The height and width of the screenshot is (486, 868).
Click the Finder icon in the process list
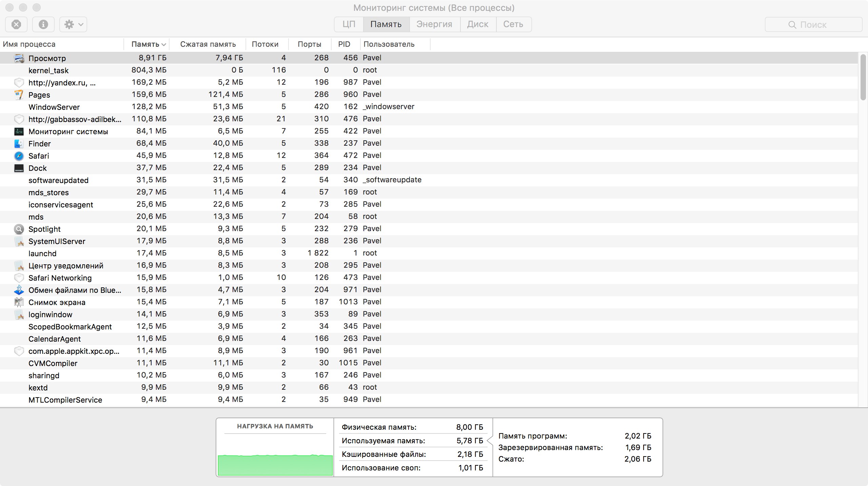tap(19, 144)
